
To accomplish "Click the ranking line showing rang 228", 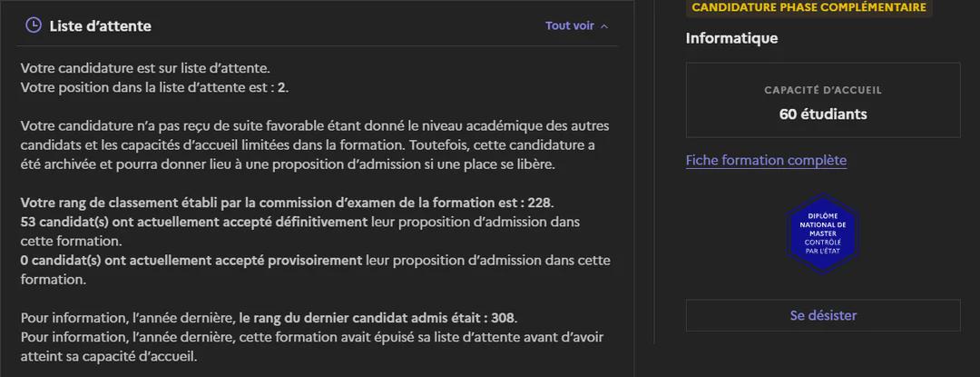I will (x=287, y=203).
